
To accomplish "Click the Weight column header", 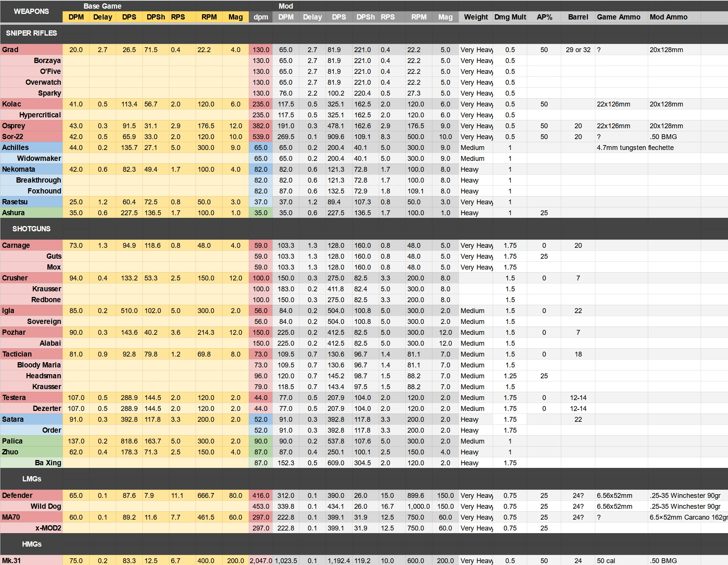I will pos(475,17).
